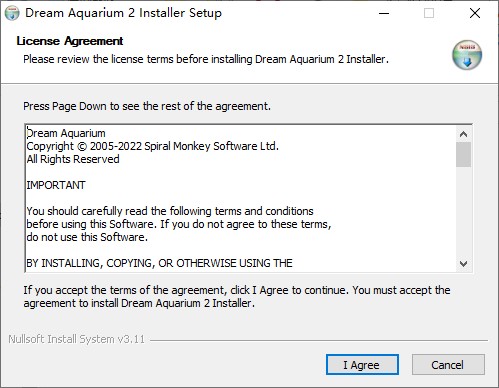This screenshot has height=388, width=499.
Task: Click the license scrollbar up arrow
Action: [463, 134]
